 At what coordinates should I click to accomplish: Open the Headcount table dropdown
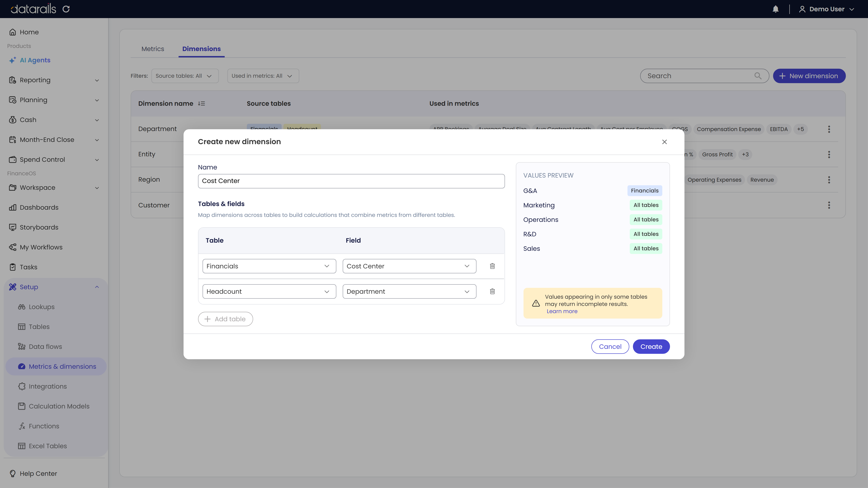[269, 291]
